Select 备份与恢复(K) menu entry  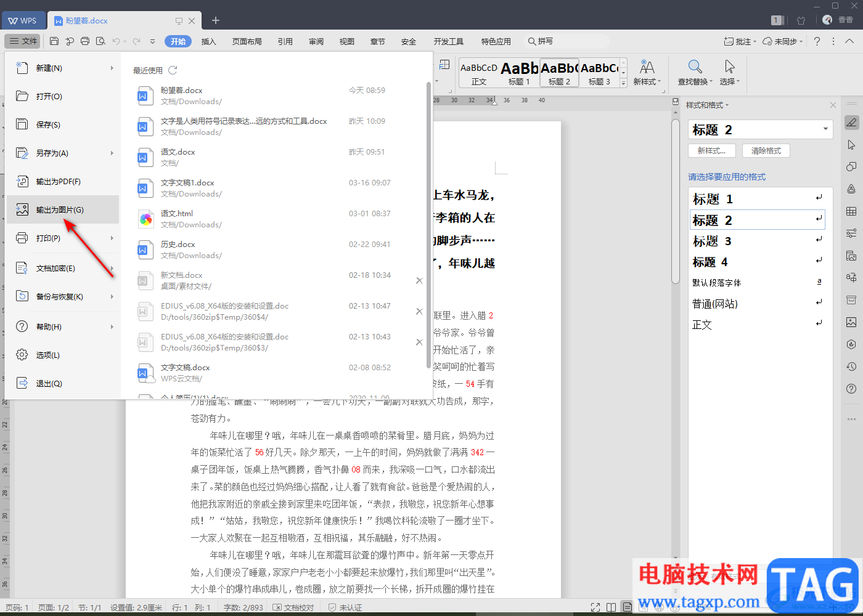pos(63,297)
